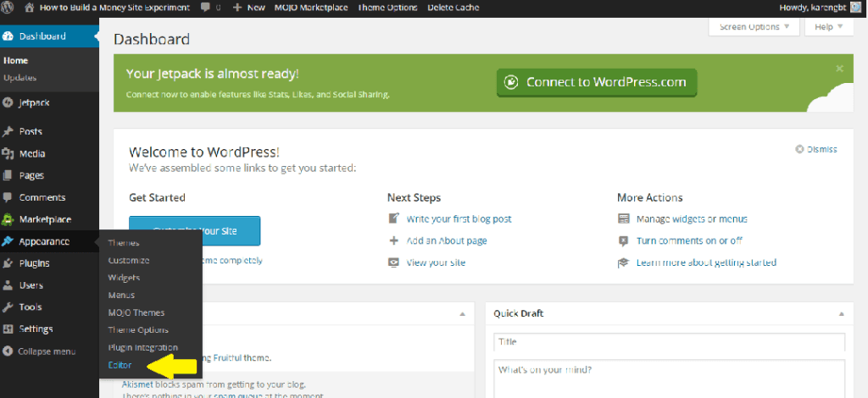Close the Jetpack banner with the X
The image size is (868, 398).
(840, 69)
